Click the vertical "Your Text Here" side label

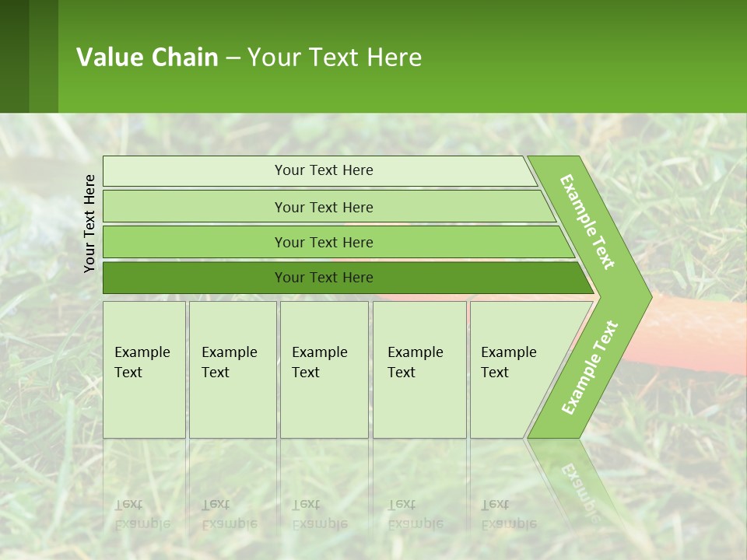click(x=89, y=223)
